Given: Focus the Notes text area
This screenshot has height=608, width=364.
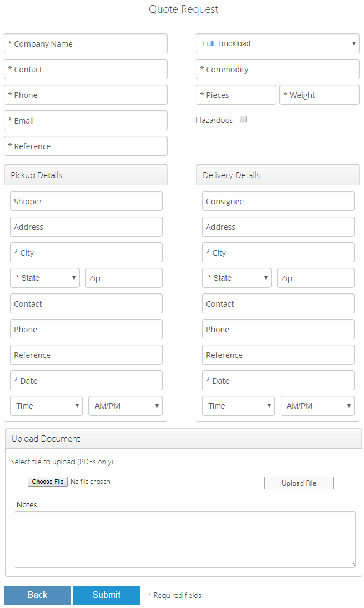Looking at the screenshot, I should pos(185,540).
